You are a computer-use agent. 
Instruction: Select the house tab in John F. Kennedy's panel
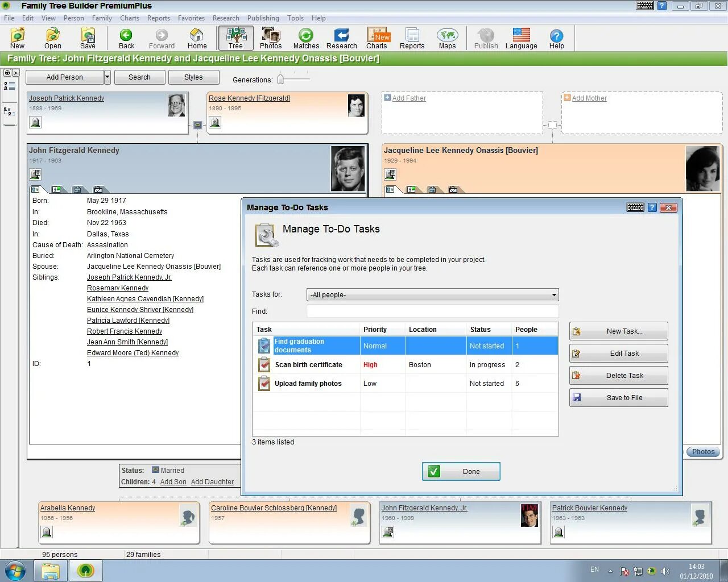click(x=77, y=189)
